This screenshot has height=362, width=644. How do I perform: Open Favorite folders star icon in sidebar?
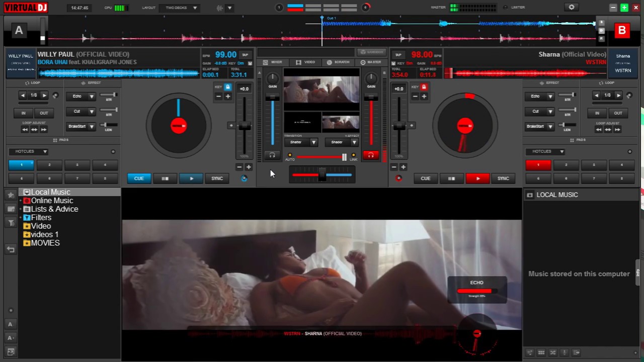pos(11,195)
